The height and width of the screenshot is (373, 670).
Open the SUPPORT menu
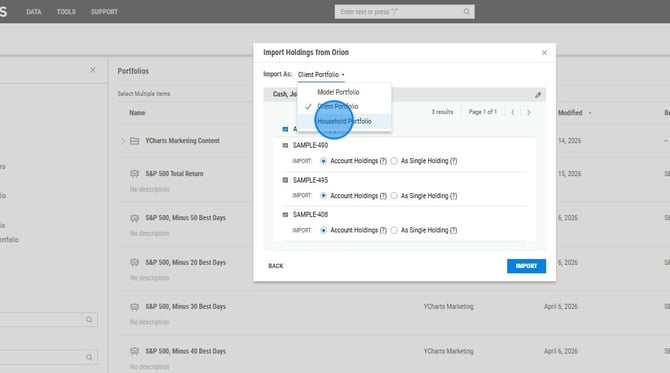(x=104, y=12)
